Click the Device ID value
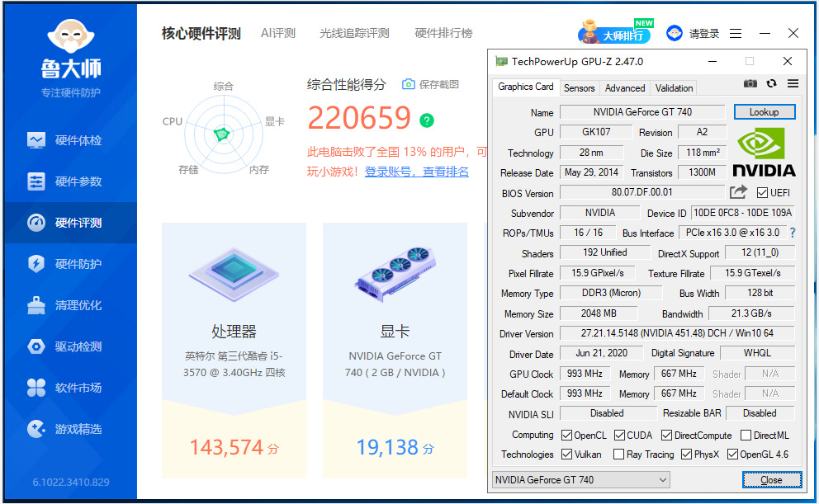Image resolution: width=819 pixels, height=504 pixels. click(x=743, y=213)
